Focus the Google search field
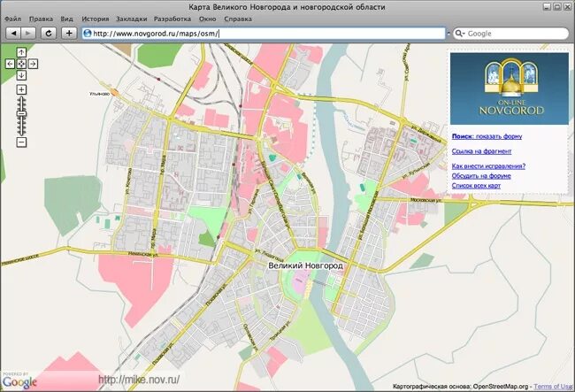The width and height of the screenshot is (575, 392). tap(510, 34)
